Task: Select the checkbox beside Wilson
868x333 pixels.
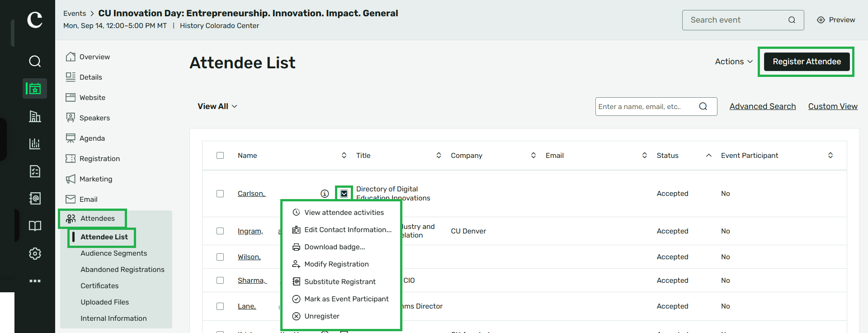Action: tap(220, 257)
